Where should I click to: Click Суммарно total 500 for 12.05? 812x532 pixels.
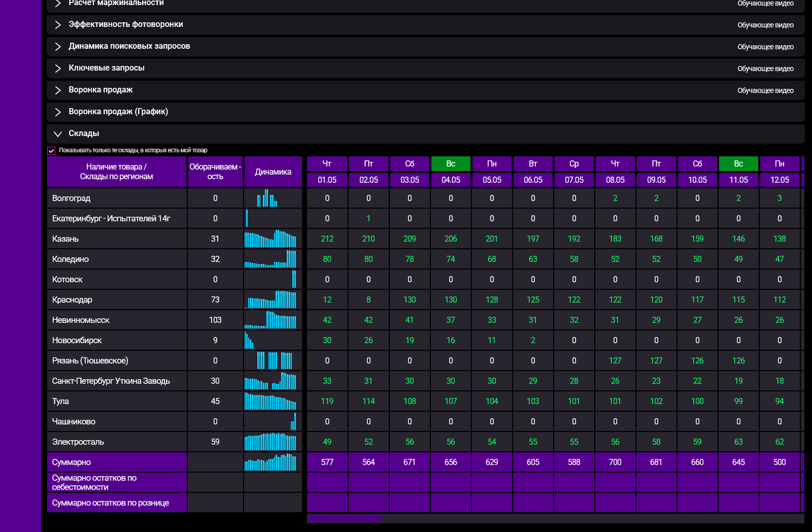tap(780, 462)
